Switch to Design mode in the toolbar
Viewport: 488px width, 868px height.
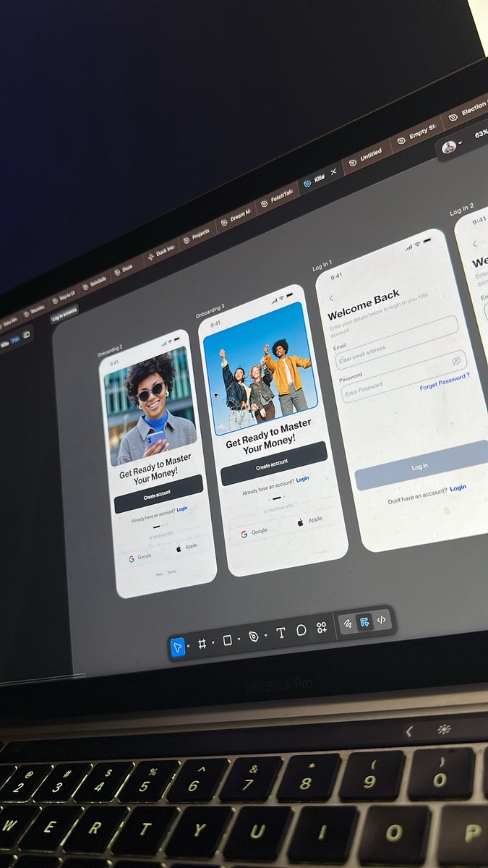click(365, 621)
